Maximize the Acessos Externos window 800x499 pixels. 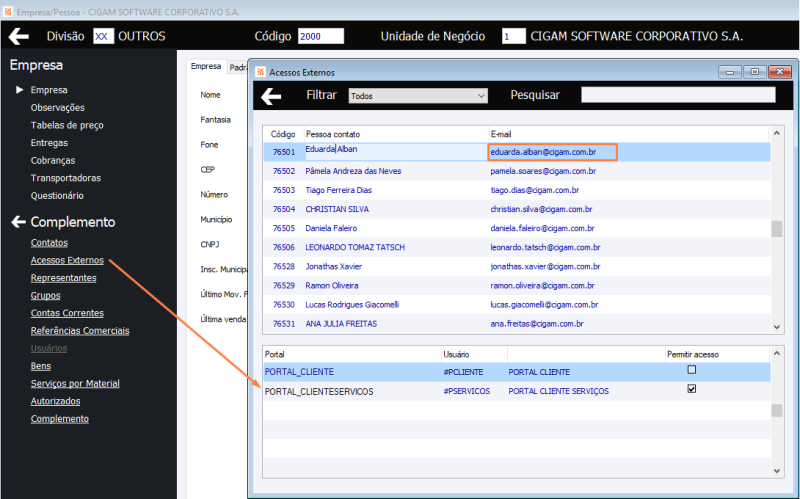click(755, 72)
